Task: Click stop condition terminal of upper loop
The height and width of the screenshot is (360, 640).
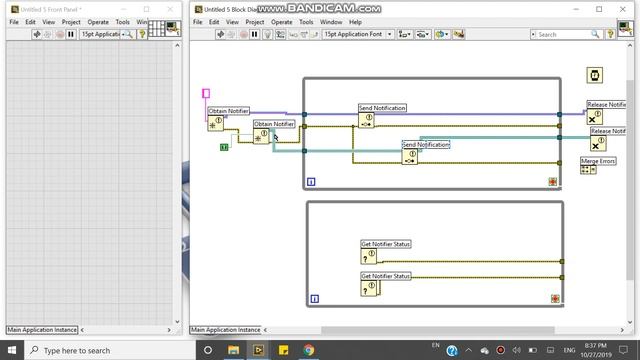Action: tap(553, 182)
